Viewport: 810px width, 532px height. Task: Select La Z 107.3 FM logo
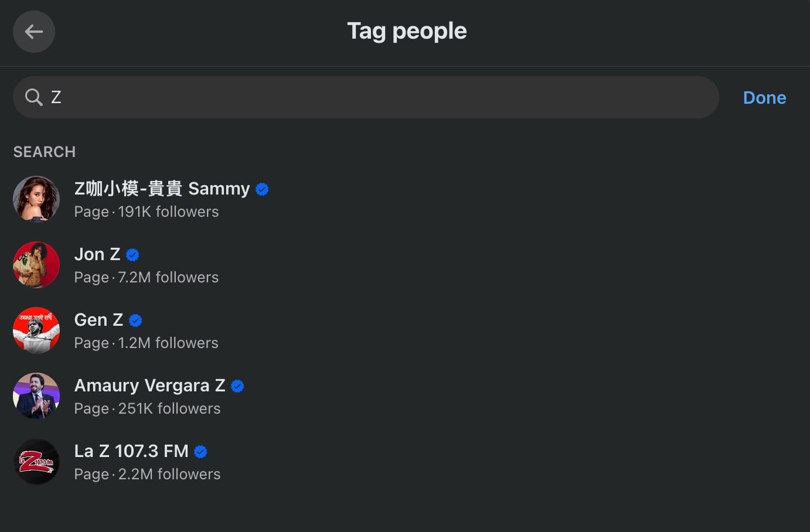(x=36, y=462)
